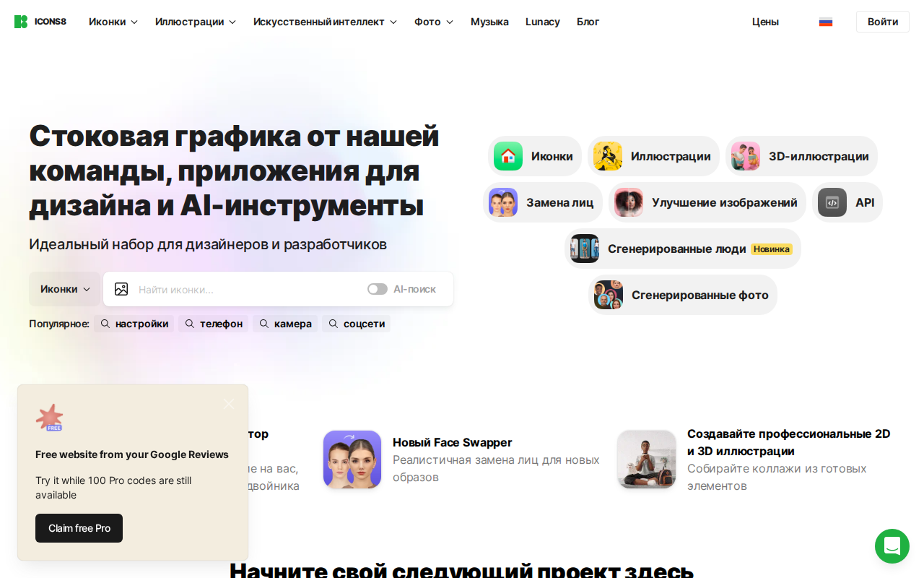Open the Новый Face Swapper title link
Image resolution: width=924 pixels, height=578 pixels.
coord(453,442)
